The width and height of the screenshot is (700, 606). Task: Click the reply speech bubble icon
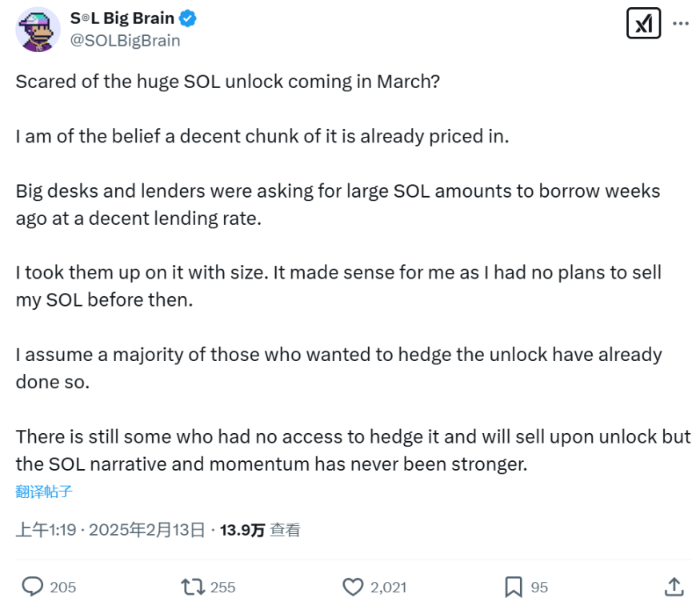pos(32,587)
